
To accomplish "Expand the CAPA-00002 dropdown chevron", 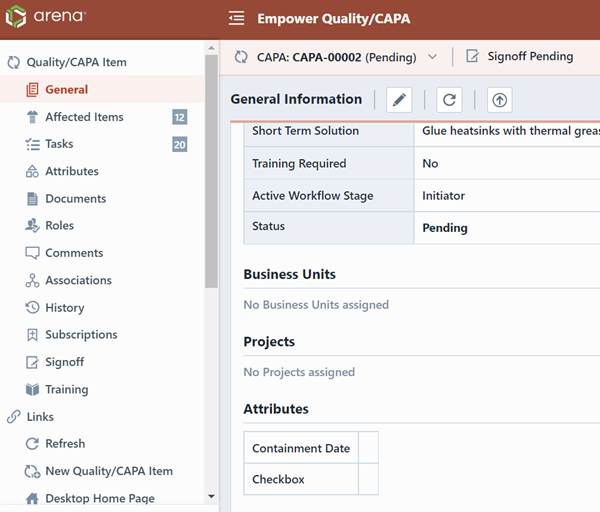I will (x=432, y=57).
